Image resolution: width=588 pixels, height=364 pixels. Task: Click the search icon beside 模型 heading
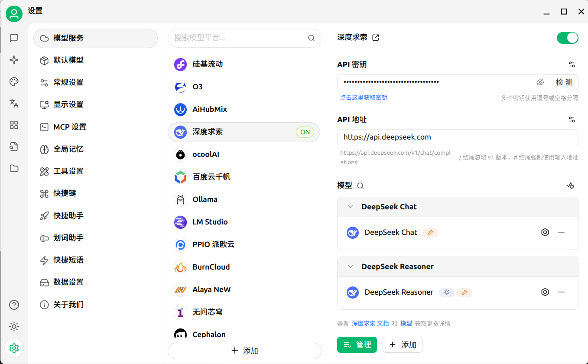(360, 186)
